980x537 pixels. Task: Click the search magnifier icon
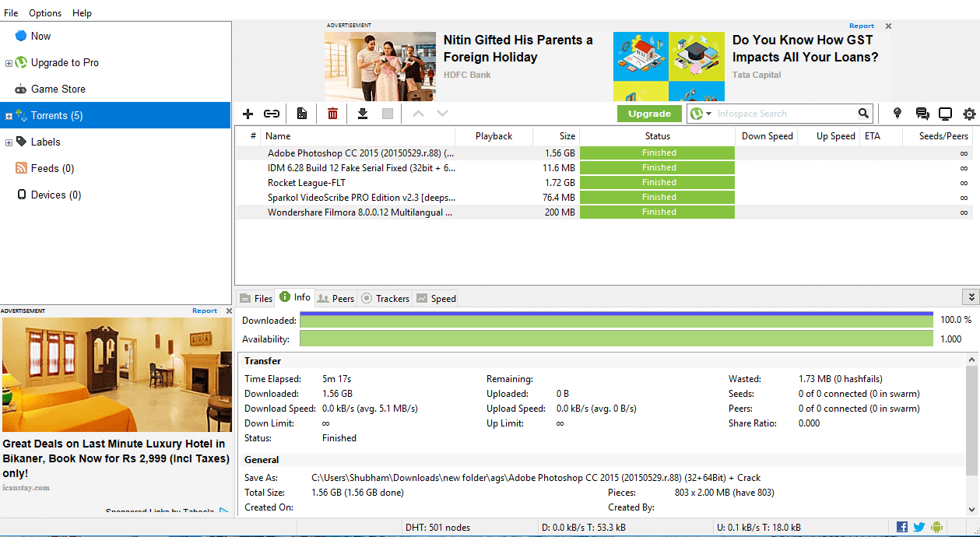point(863,114)
